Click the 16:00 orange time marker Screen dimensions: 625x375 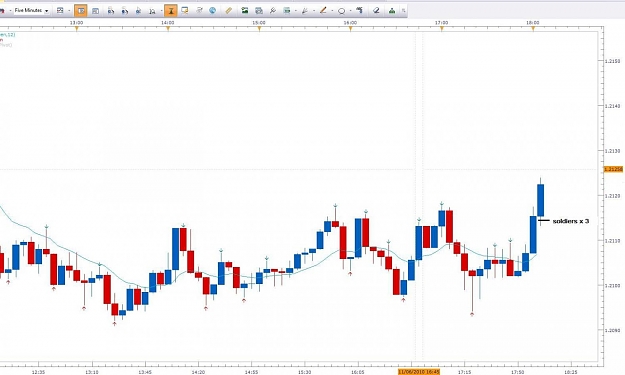coord(350,29)
